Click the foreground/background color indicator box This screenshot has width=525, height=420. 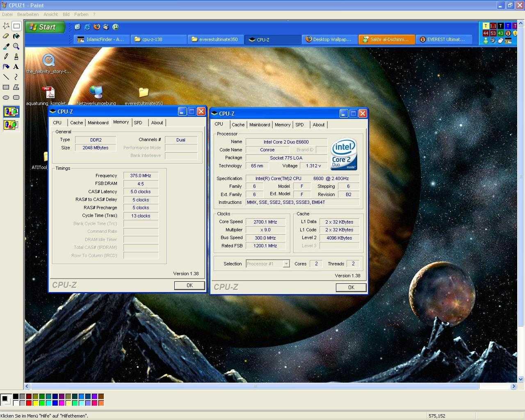(6, 400)
